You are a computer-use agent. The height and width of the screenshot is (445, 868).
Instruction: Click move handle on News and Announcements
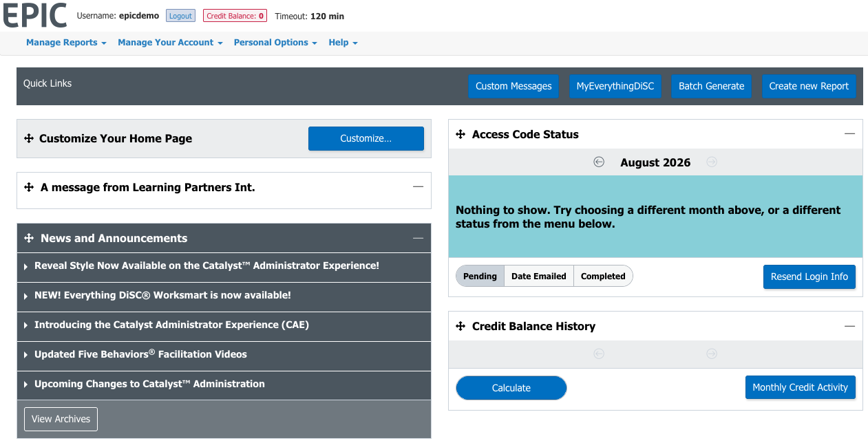29,238
